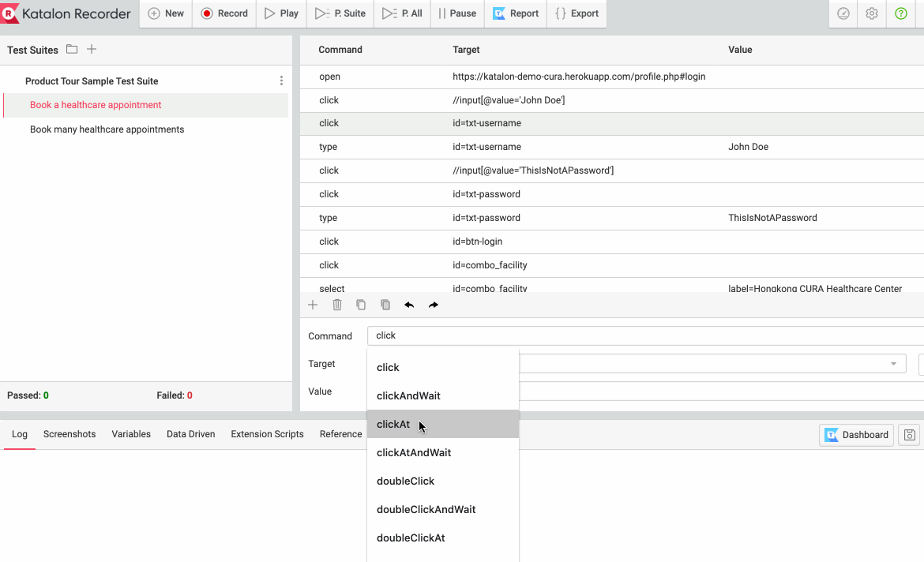Play all suites with P. All
924x562 pixels.
point(403,13)
